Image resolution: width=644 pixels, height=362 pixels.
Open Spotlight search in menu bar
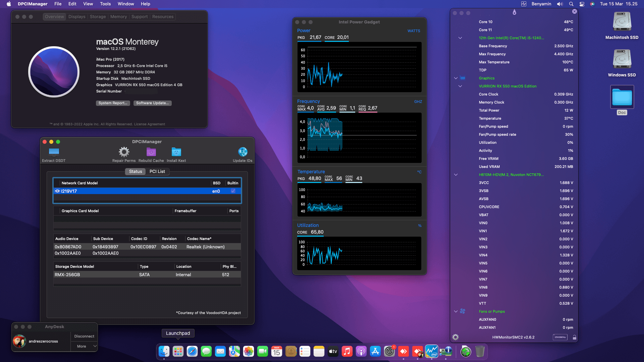coord(571,4)
